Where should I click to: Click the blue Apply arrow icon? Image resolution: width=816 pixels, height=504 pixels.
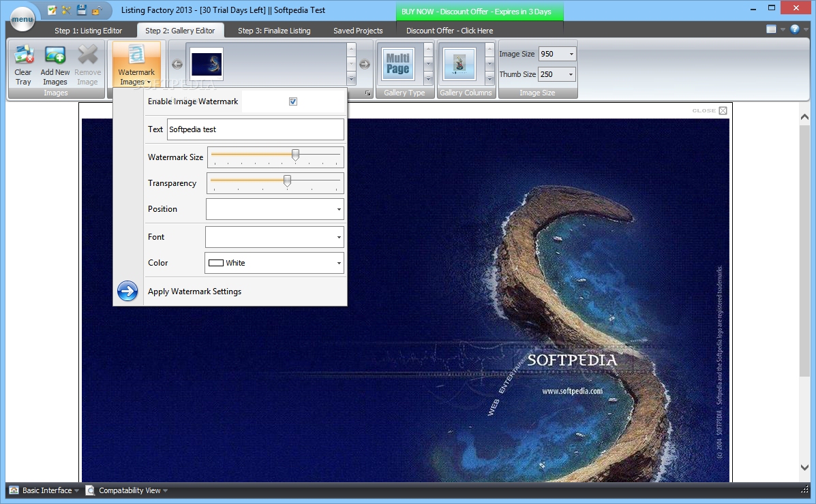point(127,292)
